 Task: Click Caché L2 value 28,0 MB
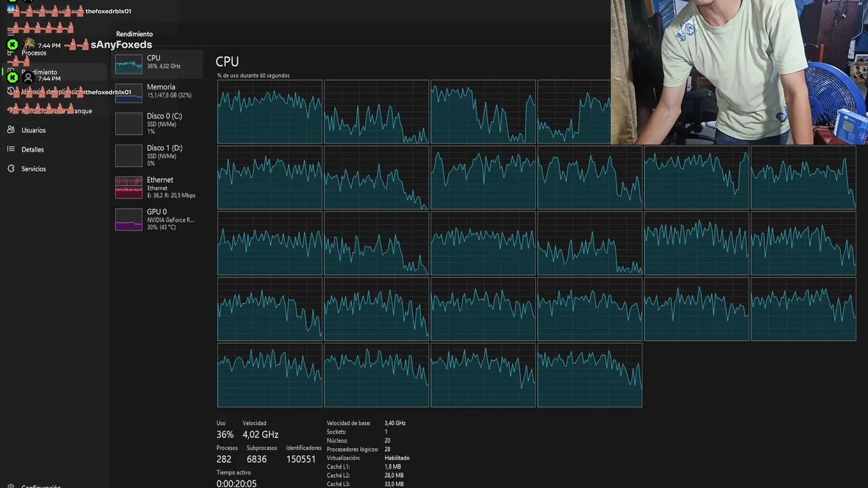(394, 476)
